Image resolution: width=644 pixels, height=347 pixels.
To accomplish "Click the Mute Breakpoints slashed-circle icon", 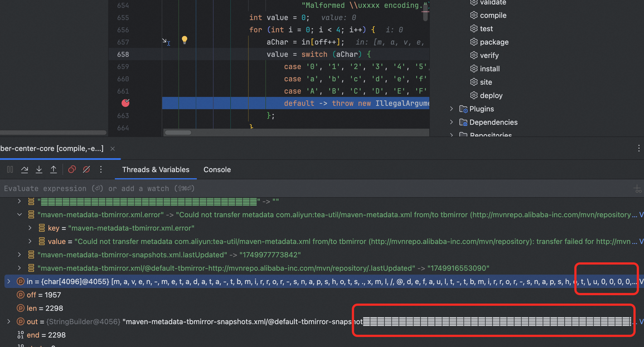I will [x=86, y=169].
